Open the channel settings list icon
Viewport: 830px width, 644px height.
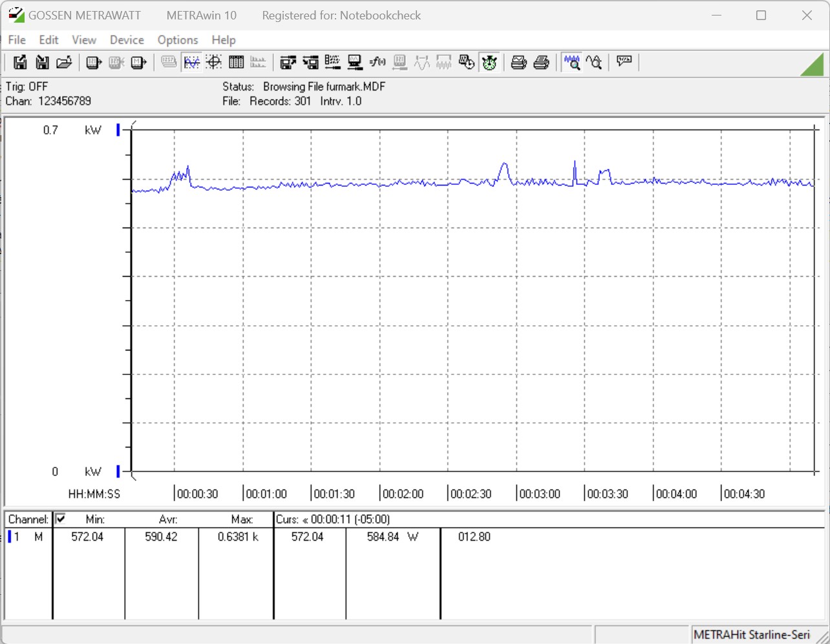coord(332,62)
